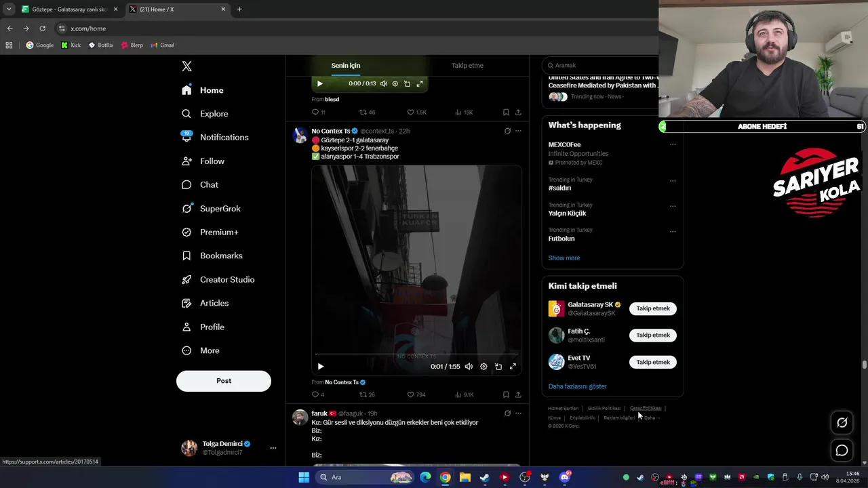Open options for Yalçın Küçük trend
Screen dimensions: 868x488
point(673,206)
